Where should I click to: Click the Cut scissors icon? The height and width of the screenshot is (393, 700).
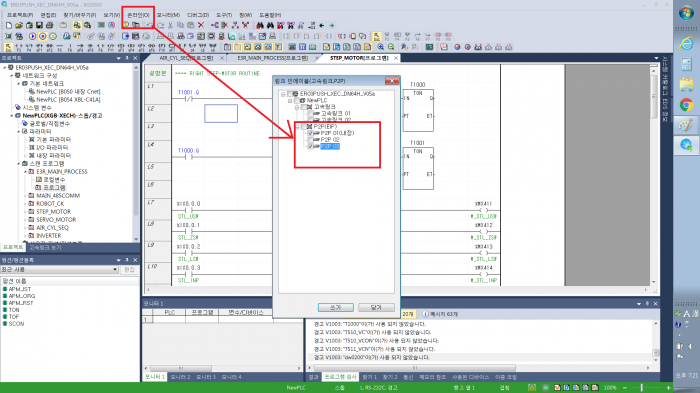point(170,25)
